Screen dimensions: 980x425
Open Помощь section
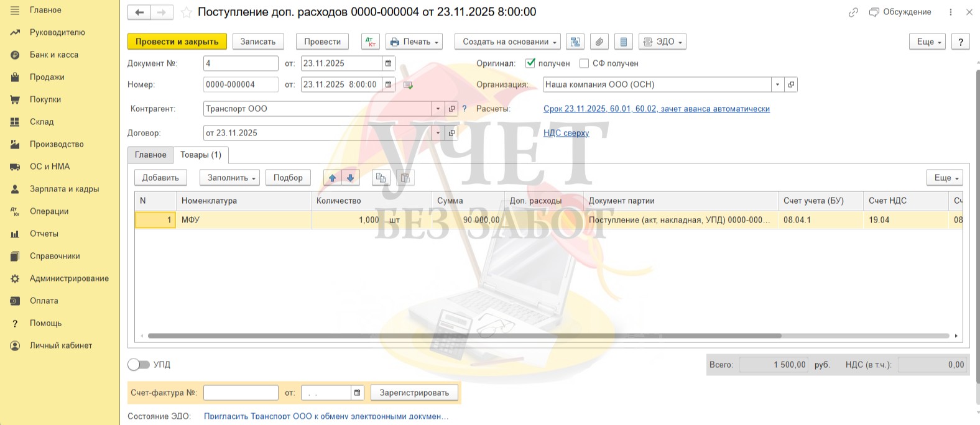pyautogui.click(x=46, y=323)
